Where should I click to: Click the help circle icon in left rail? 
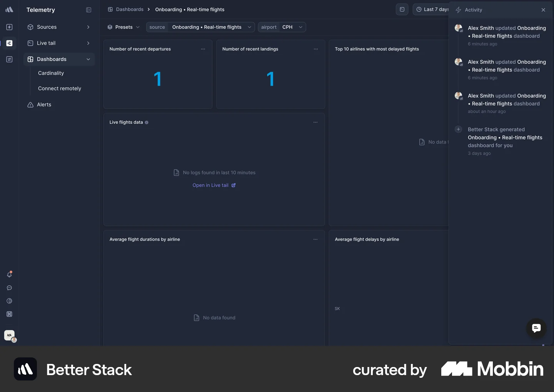click(9, 301)
